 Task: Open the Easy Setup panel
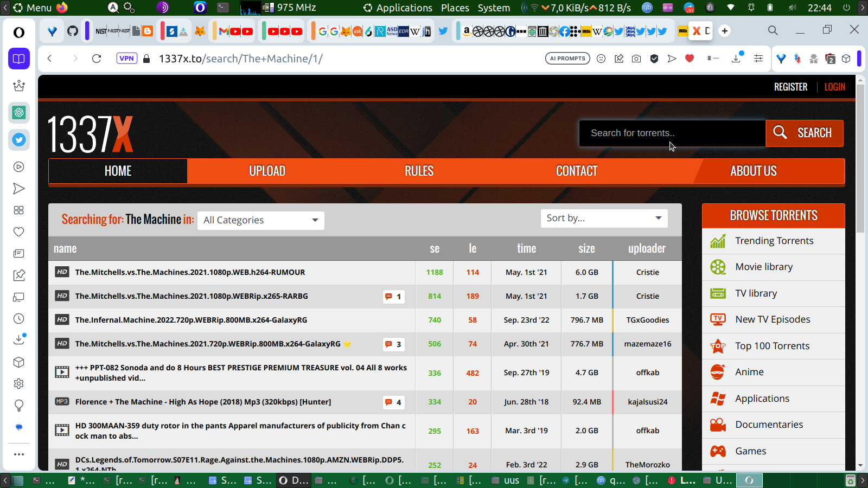point(758,59)
